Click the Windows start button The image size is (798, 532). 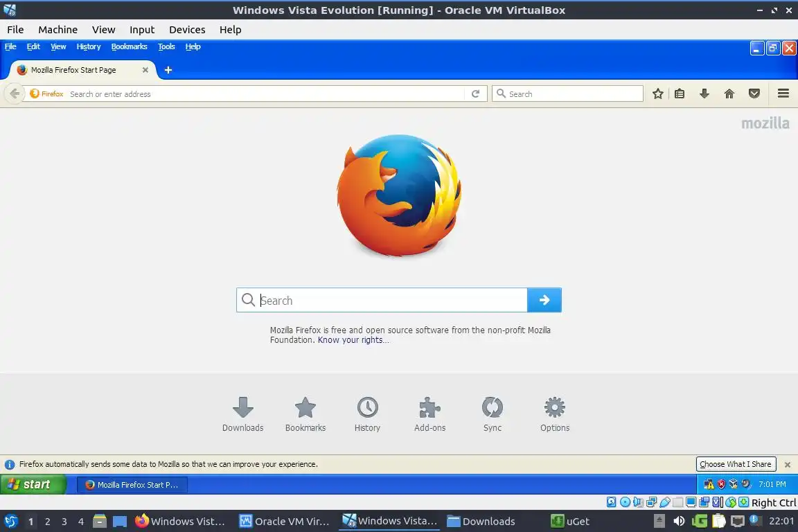33,484
